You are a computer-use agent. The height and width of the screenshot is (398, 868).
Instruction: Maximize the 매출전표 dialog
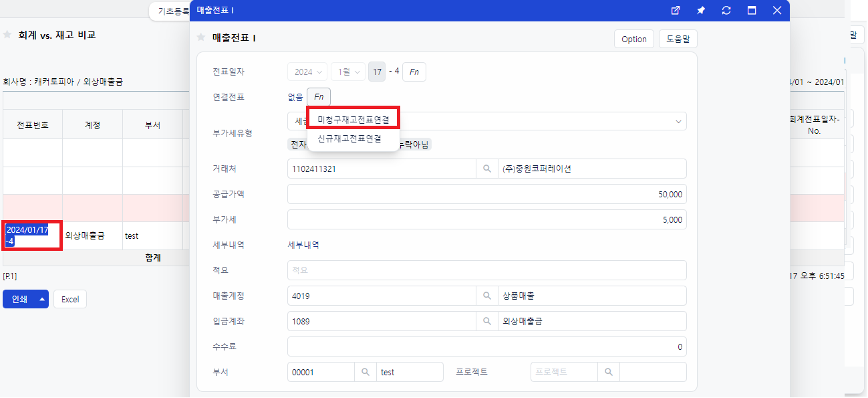click(x=752, y=11)
